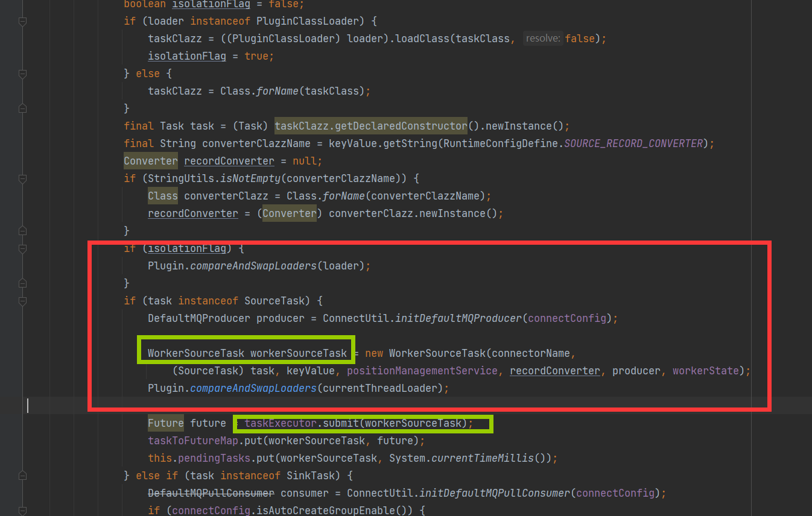This screenshot has height=516, width=812.
Task: Click 'taskClazz.getDeclaredConstructor' highlighted call
Action: click(x=371, y=126)
